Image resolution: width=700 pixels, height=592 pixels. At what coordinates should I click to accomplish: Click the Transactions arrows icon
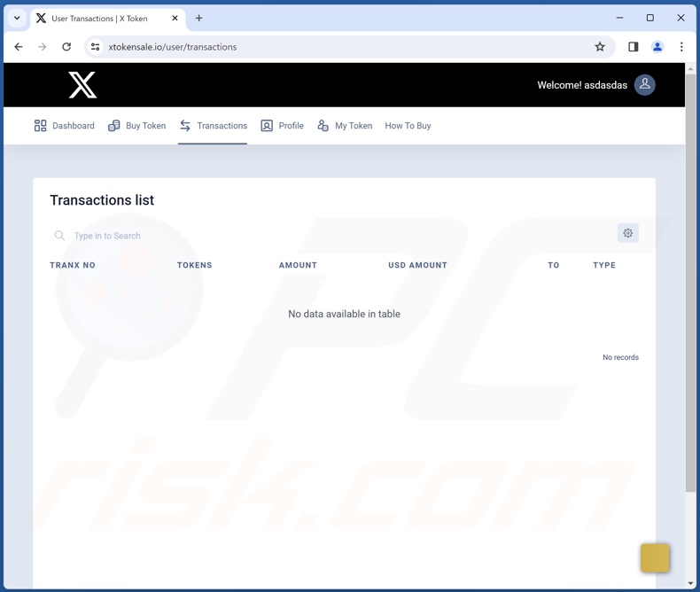tap(185, 126)
